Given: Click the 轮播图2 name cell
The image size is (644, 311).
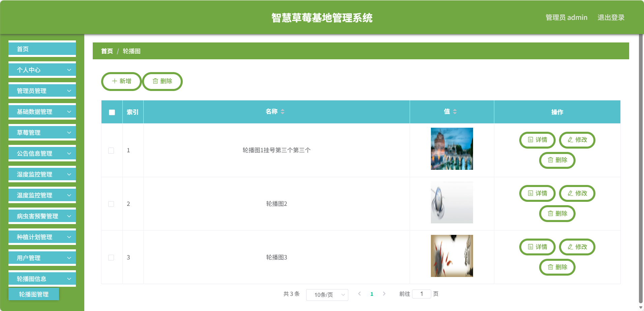Looking at the screenshot, I should [x=276, y=204].
